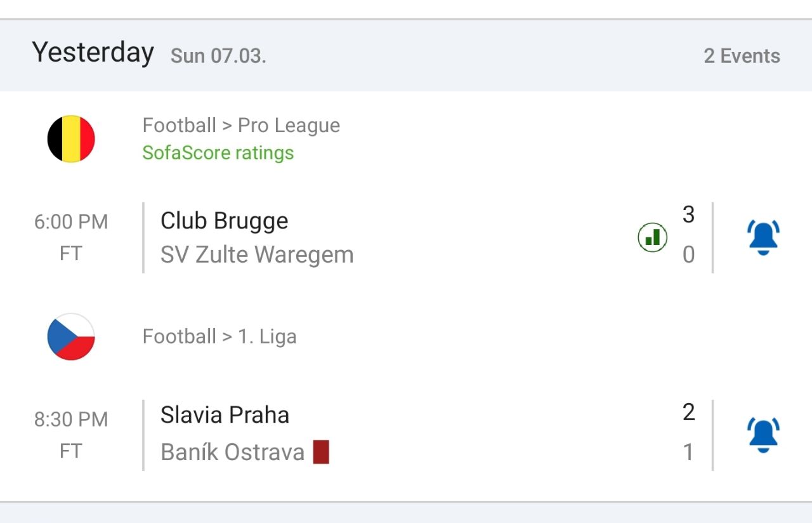This screenshot has width=812, height=523.
Task: Tap the Czech Republic flag icon
Action: pos(71,336)
